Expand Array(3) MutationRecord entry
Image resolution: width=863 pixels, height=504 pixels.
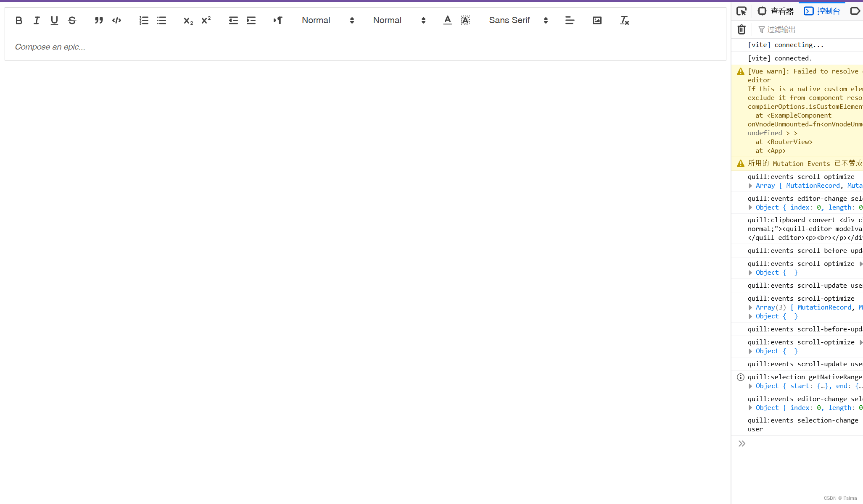(750, 307)
